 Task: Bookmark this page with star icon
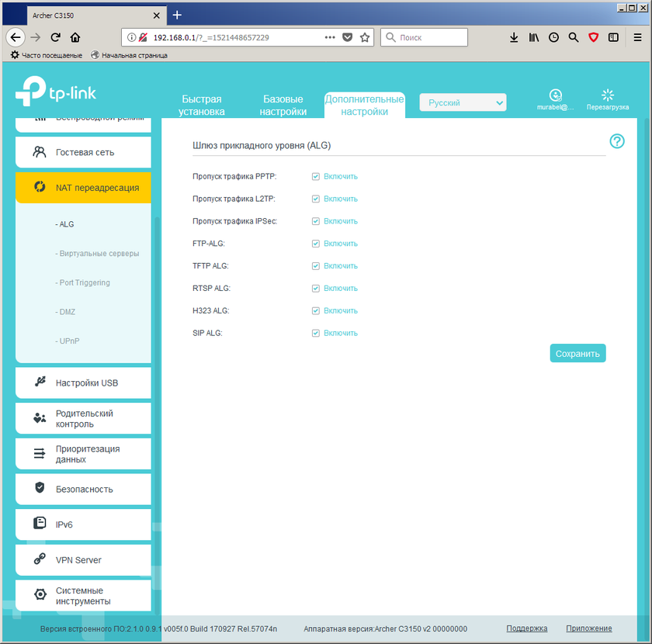click(x=365, y=37)
